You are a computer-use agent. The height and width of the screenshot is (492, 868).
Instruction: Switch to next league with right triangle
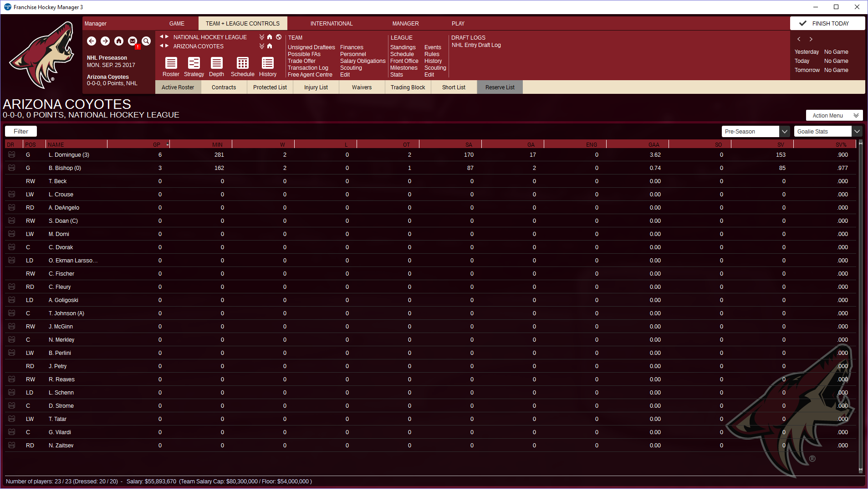tap(167, 36)
